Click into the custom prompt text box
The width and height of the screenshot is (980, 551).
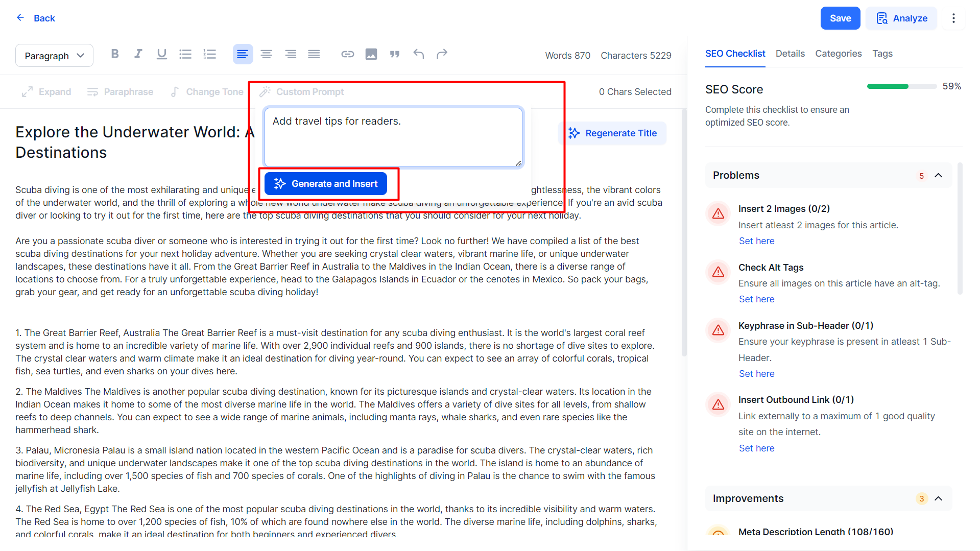tap(393, 137)
